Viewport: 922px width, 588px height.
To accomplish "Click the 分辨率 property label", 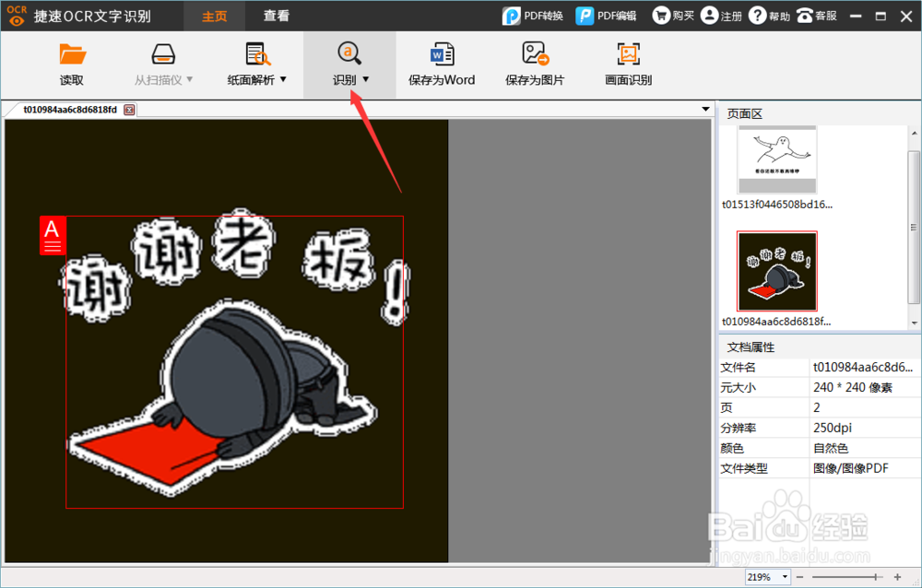I will pos(738,428).
